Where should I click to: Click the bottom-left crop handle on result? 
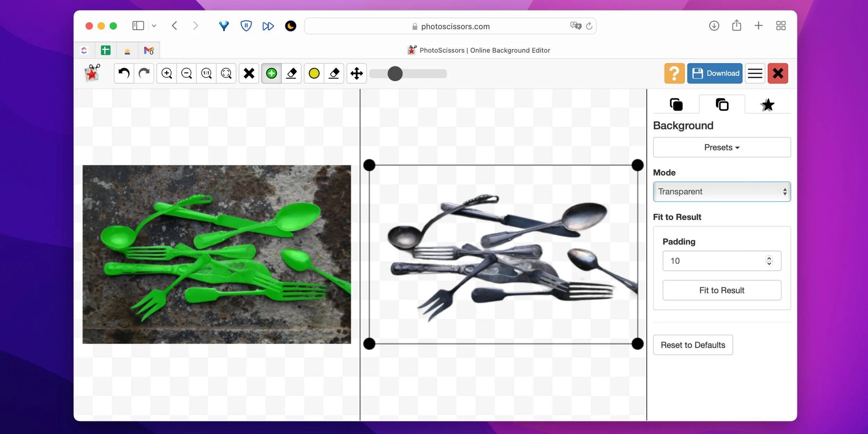369,344
